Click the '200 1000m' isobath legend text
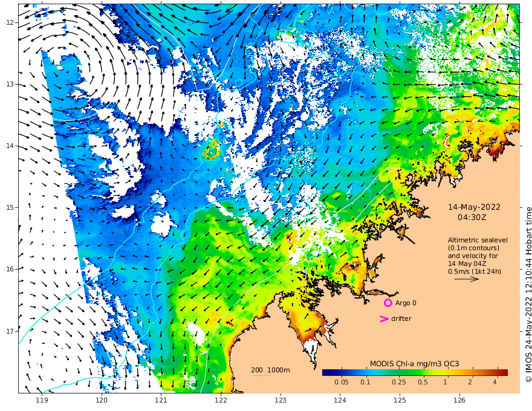The width and height of the screenshot is (532, 411). pyautogui.click(x=270, y=370)
